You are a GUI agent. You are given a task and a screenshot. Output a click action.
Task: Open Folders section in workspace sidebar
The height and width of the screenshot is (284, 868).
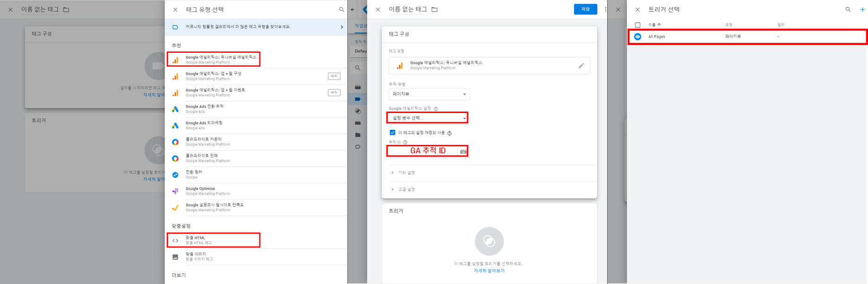point(358,135)
